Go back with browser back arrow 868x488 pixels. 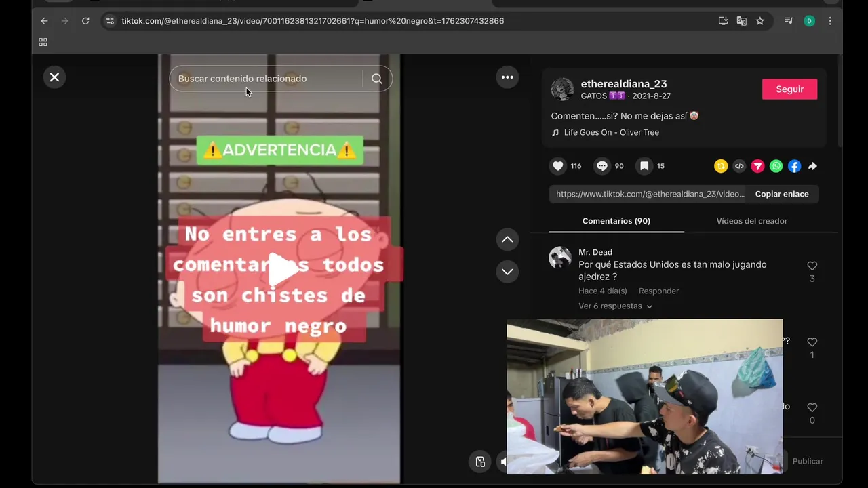coord(44,21)
